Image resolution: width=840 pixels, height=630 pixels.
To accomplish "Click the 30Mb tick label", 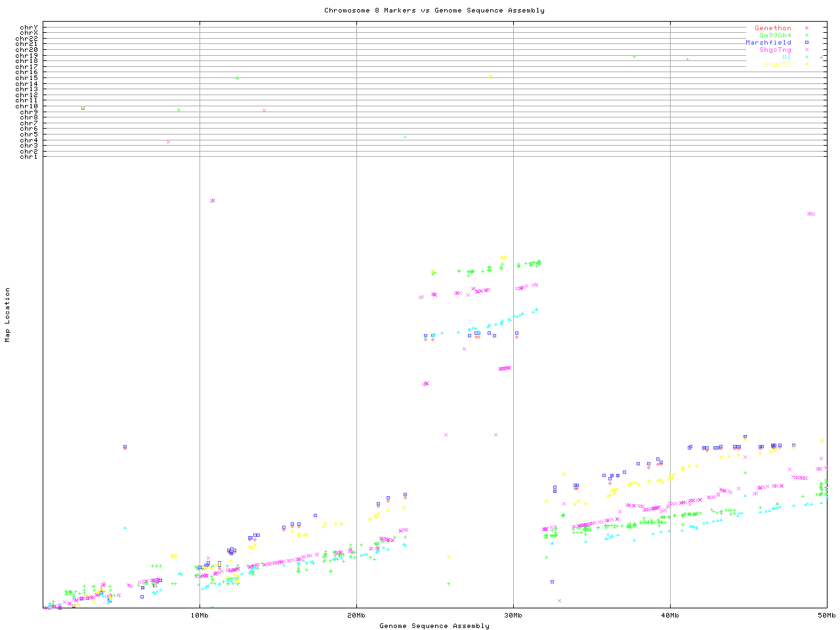I will tap(513, 616).
